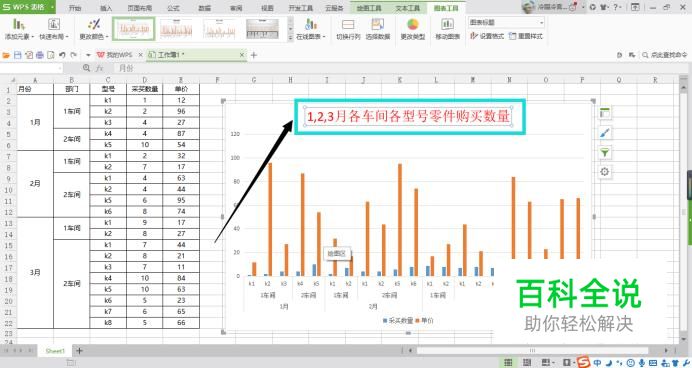Click the Open folder icon in quick toolbar

pos(6,55)
